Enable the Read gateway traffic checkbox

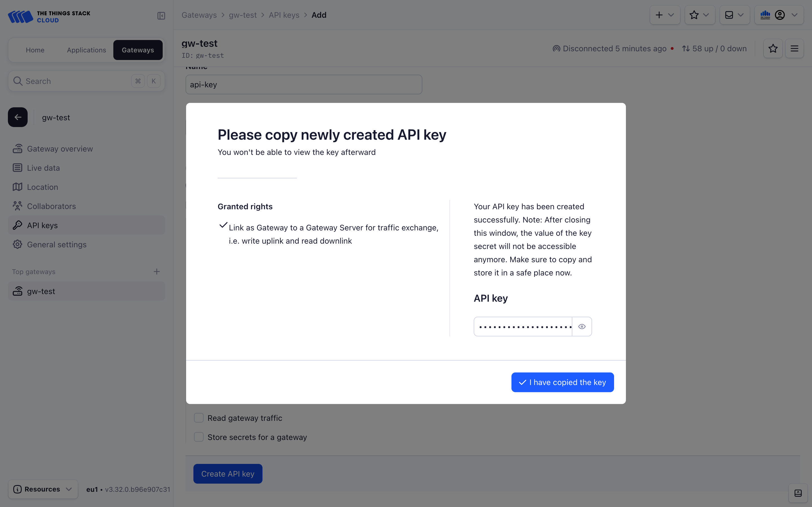coord(199,417)
